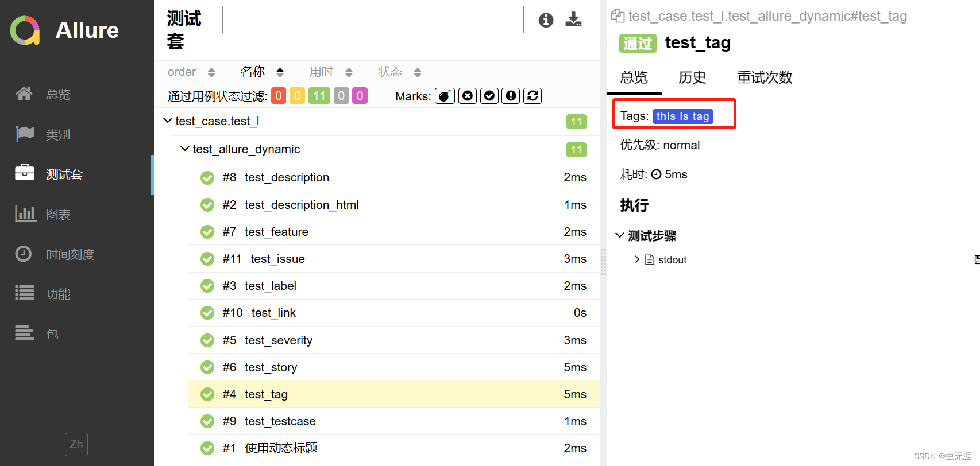Image resolution: width=980 pixels, height=466 pixels.
Task: Collapse the test_case.test_l suite
Action: tap(168, 121)
